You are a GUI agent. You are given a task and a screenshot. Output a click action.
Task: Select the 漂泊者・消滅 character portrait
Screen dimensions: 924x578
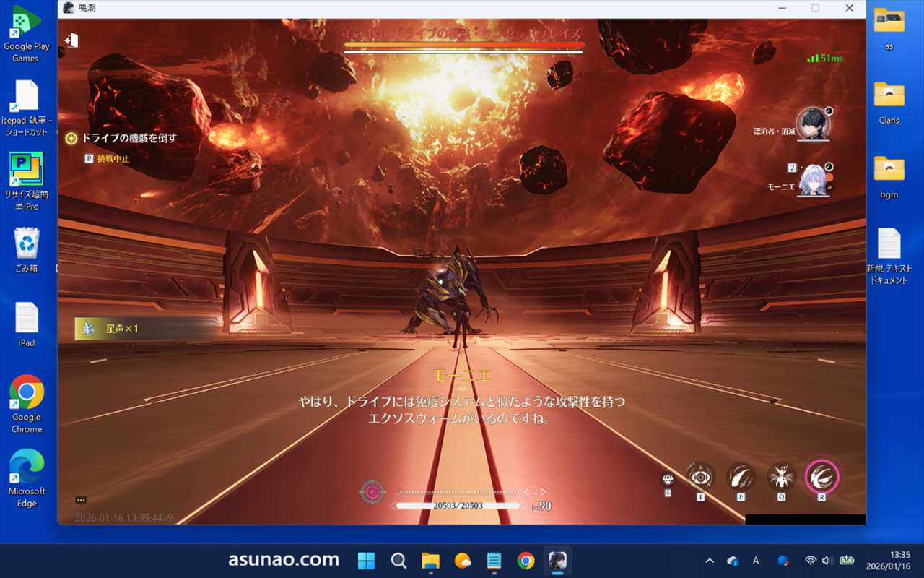coord(813,124)
